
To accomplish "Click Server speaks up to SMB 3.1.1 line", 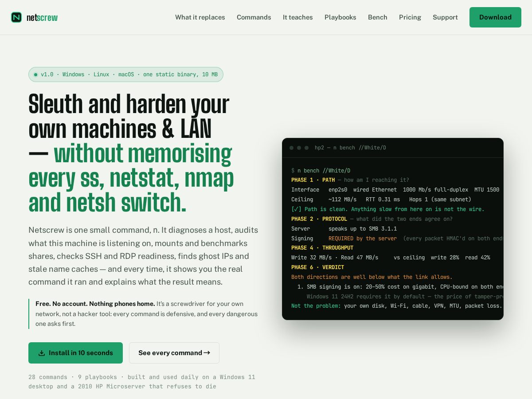I will (x=344, y=229).
